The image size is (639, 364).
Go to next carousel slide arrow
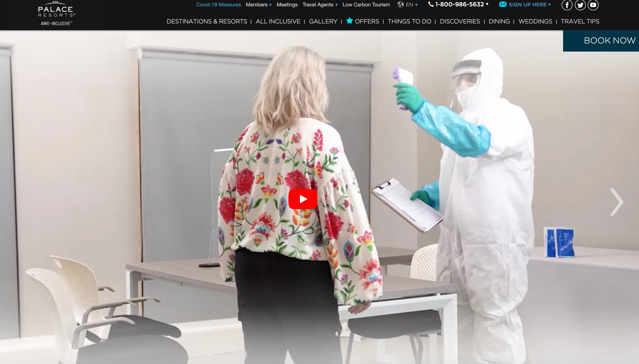click(x=617, y=202)
